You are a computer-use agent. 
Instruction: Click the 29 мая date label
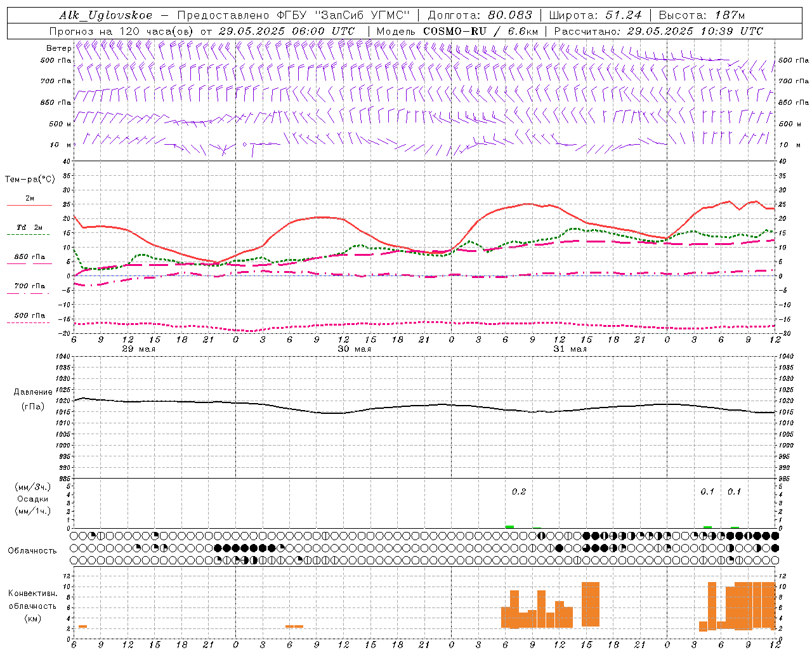click(139, 349)
